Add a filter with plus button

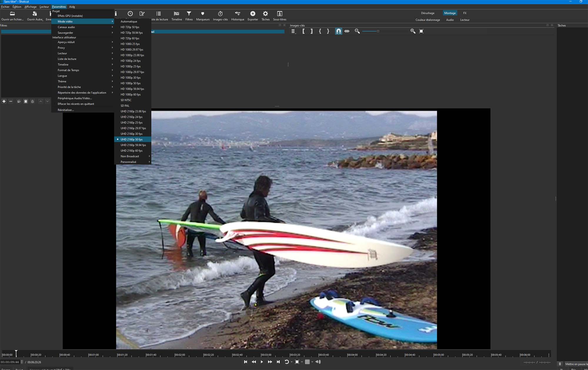click(4, 101)
